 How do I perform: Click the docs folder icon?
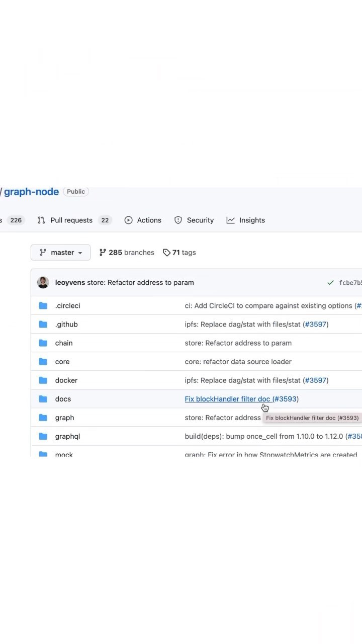coord(43,399)
